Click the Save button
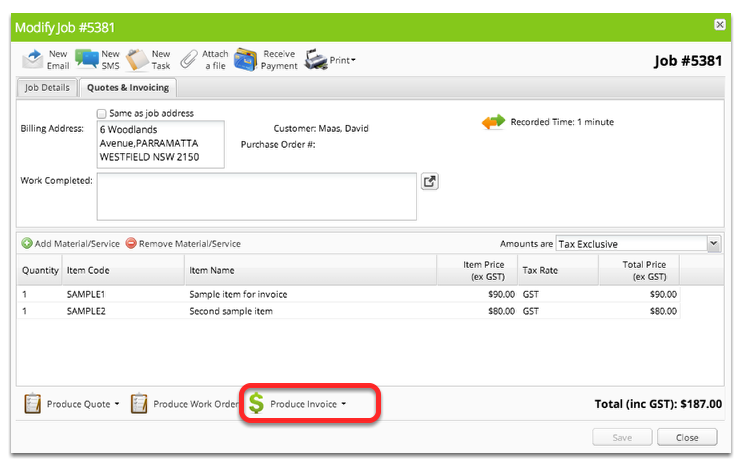744x476 pixels. point(622,438)
